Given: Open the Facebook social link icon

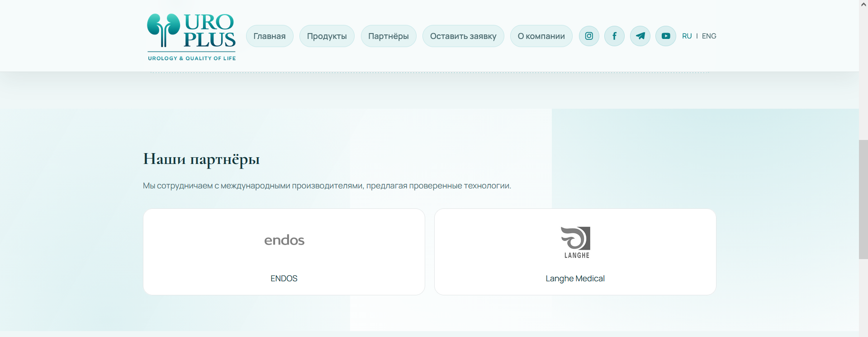Looking at the screenshot, I should pyautogui.click(x=614, y=36).
